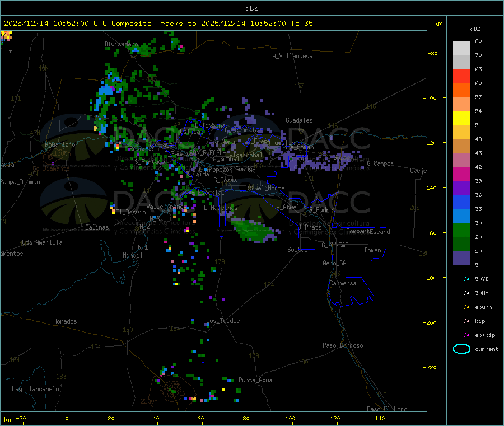Viewport: 504px width, 426px height.
Task: Click the cyan 'current' ellipse legend icon
Action: pyautogui.click(x=461, y=349)
